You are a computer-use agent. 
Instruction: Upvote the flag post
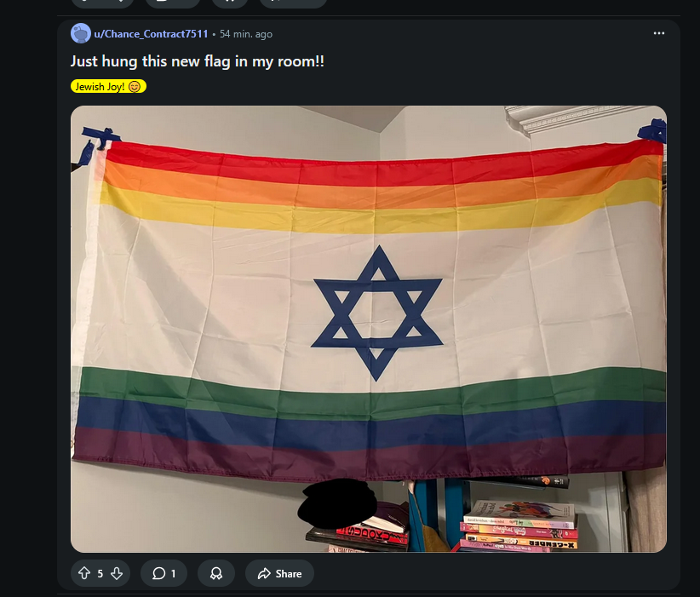tap(84, 573)
